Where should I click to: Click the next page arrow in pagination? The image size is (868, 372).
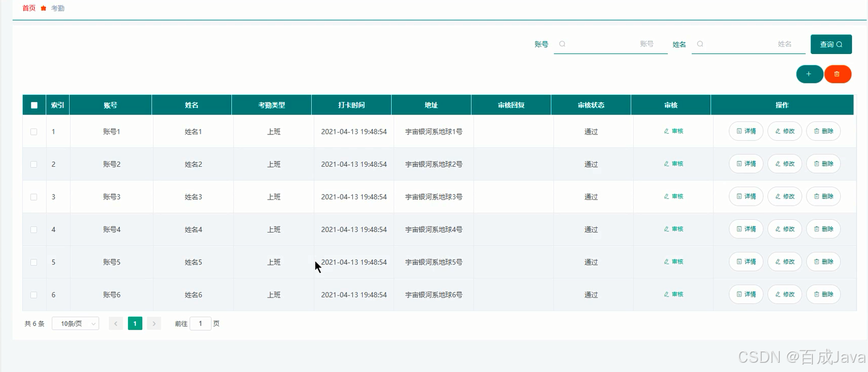[x=153, y=323]
